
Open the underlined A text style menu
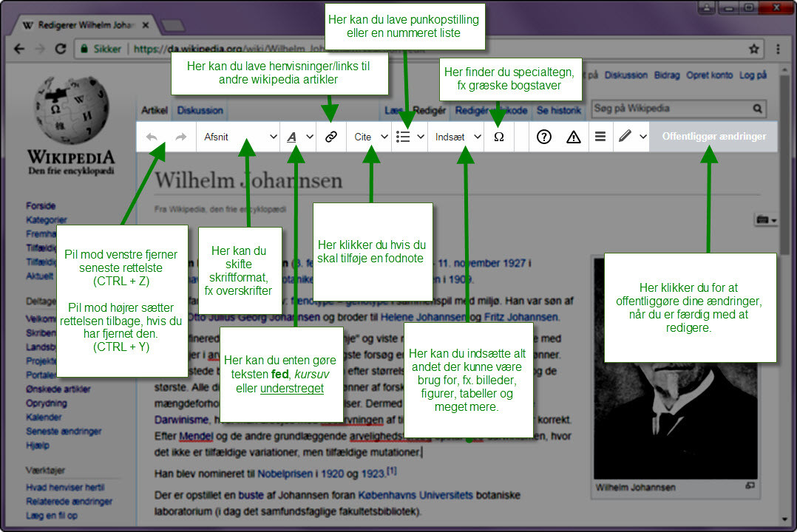click(298, 137)
